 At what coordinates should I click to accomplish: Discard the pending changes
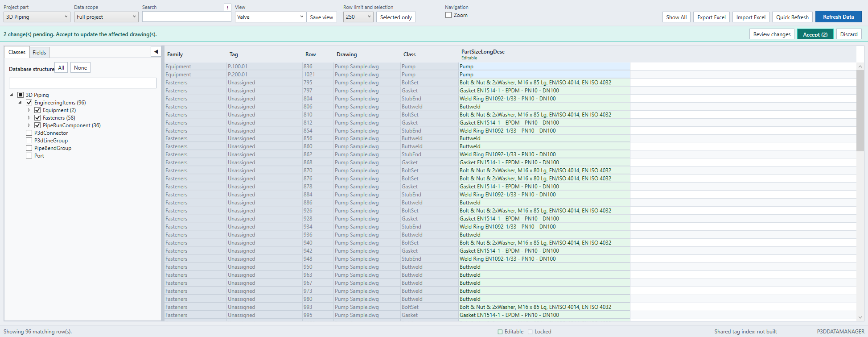click(849, 34)
